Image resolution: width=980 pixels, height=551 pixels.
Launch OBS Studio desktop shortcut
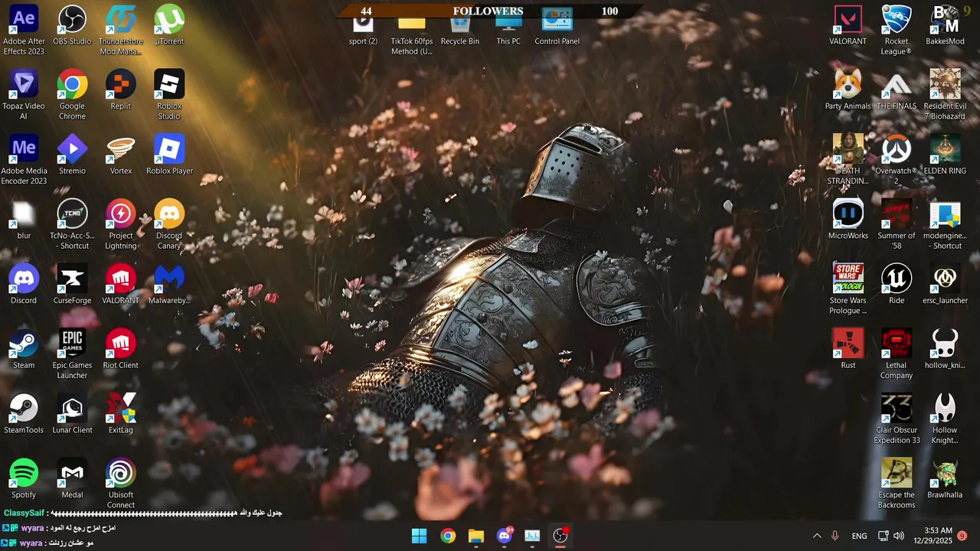pos(72,25)
